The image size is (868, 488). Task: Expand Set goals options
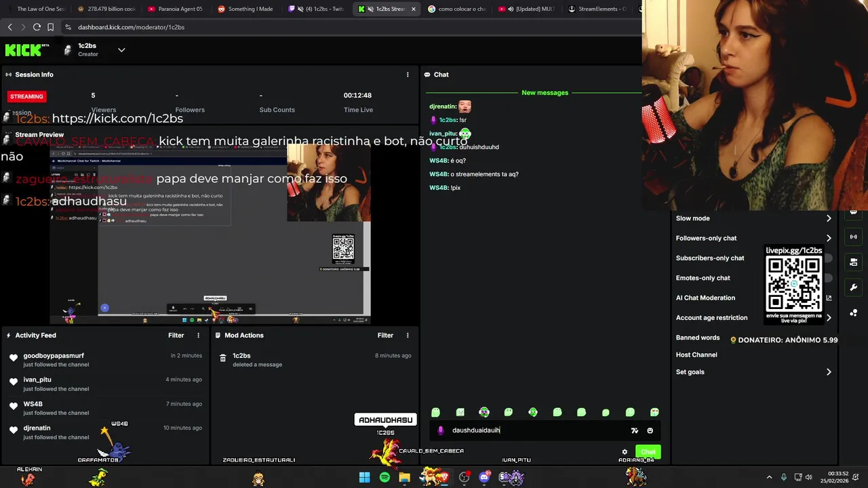(x=829, y=372)
